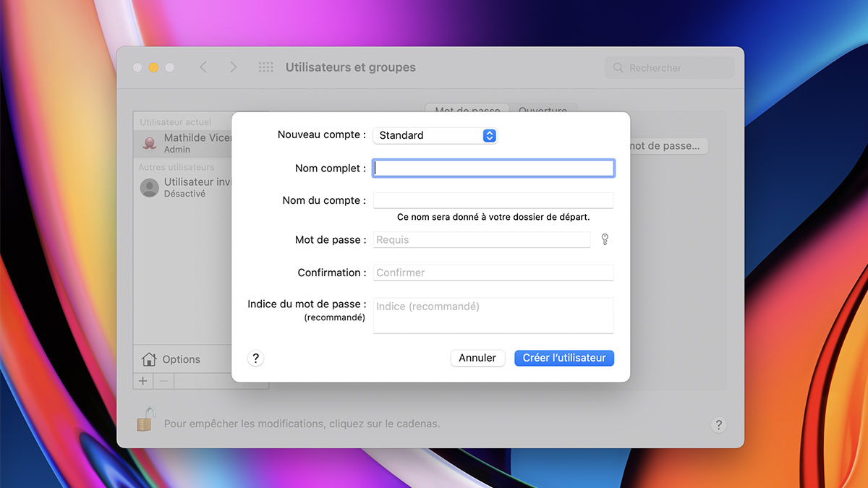Click into the Nom du compte field
This screenshot has height=488, width=868.
click(x=493, y=200)
